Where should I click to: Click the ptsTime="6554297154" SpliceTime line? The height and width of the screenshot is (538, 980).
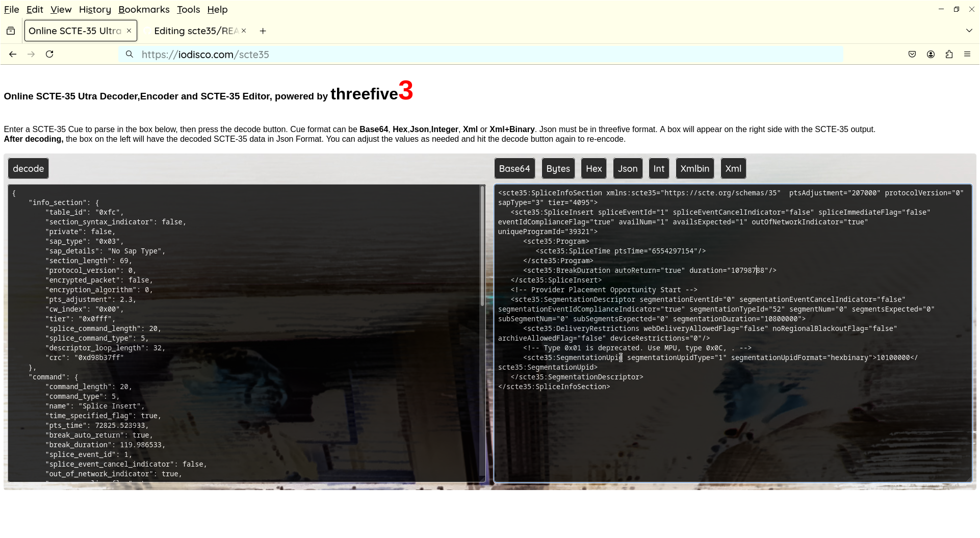click(x=621, y=251)
